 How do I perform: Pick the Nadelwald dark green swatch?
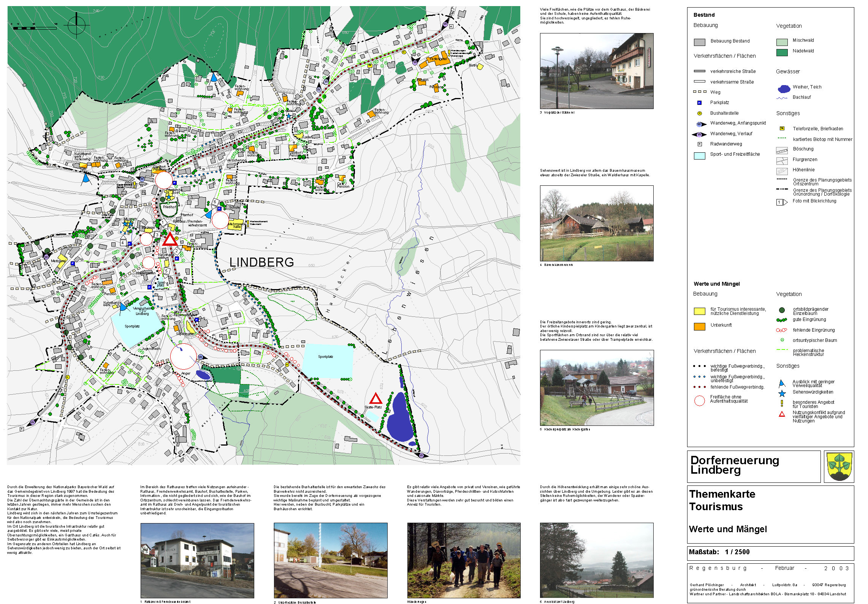pos(782,52)
